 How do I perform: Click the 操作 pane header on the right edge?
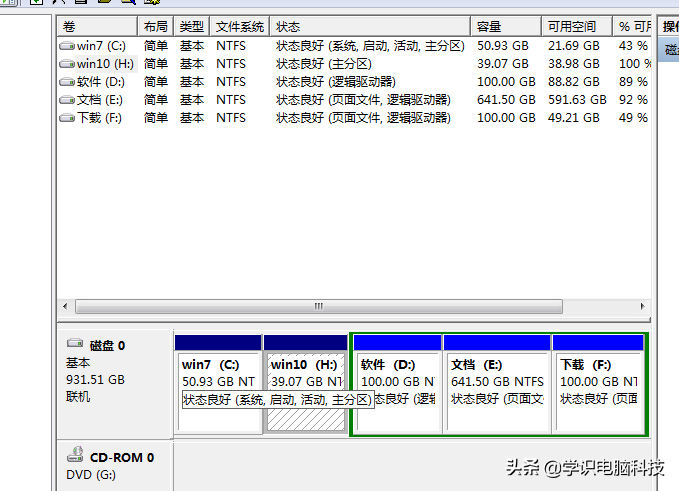point(669,26)
